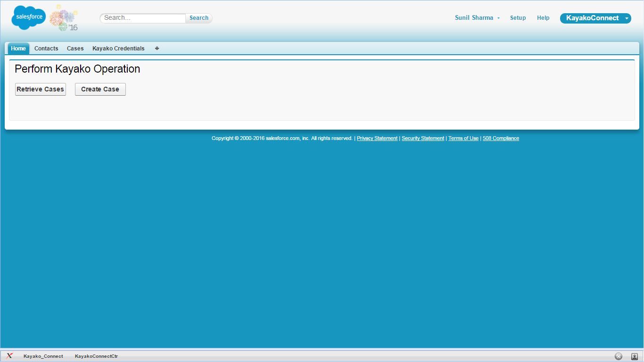Click the Salesforce cloud logo
The image size is (644, 362).
pyautogui.click(x=28, y=17)
